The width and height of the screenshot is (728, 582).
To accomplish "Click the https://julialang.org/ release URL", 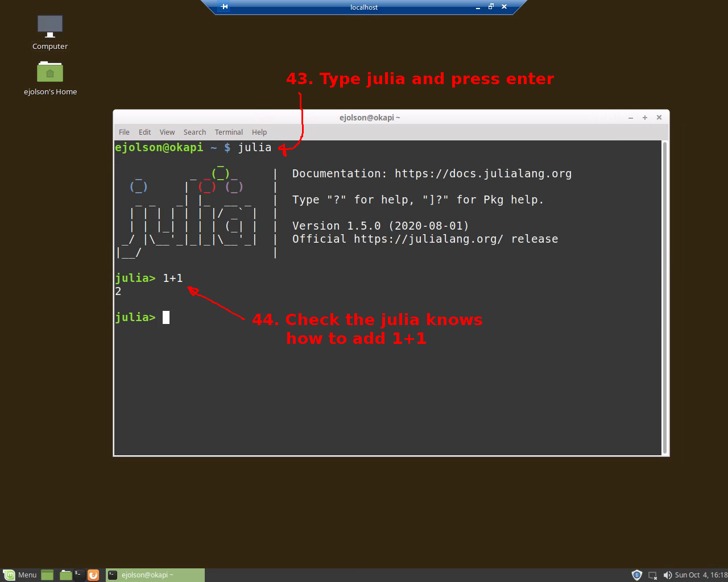I will 428,239.
